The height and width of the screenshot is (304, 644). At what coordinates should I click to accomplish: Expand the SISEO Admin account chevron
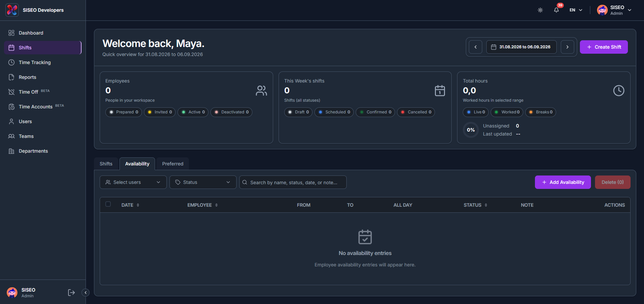pos(630,10)
